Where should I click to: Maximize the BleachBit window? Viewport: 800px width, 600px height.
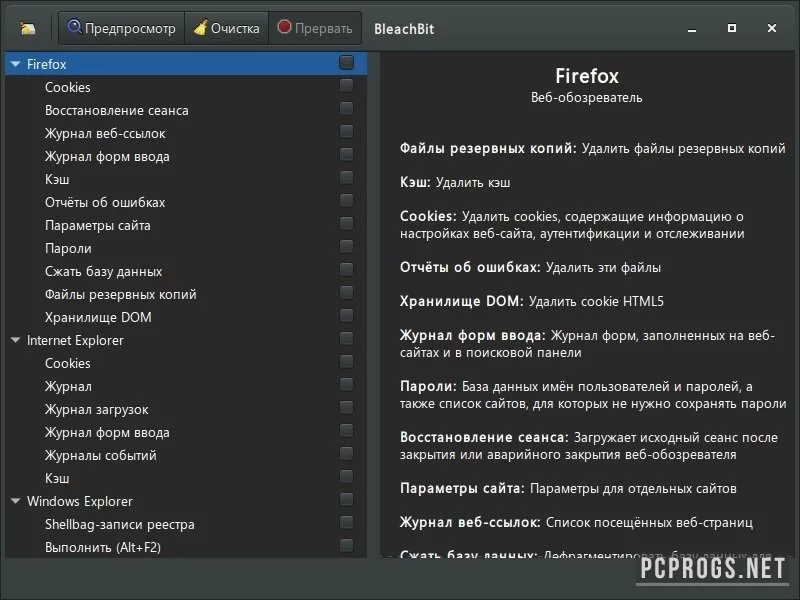[x=732, y=28]
